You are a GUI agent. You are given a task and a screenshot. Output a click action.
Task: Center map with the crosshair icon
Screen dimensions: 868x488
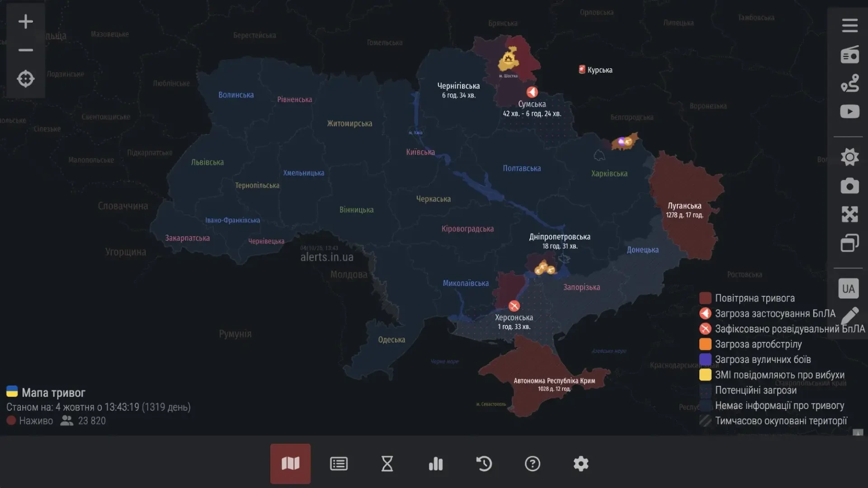[x=26, y=79]
